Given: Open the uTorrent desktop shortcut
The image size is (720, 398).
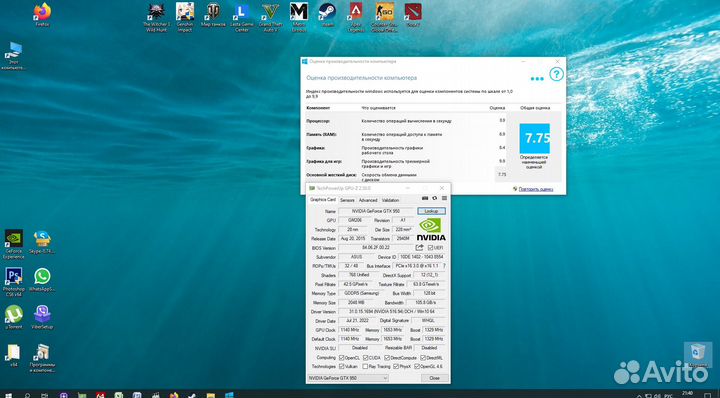Looking at the screenshot, I should [x=14, y=317].
